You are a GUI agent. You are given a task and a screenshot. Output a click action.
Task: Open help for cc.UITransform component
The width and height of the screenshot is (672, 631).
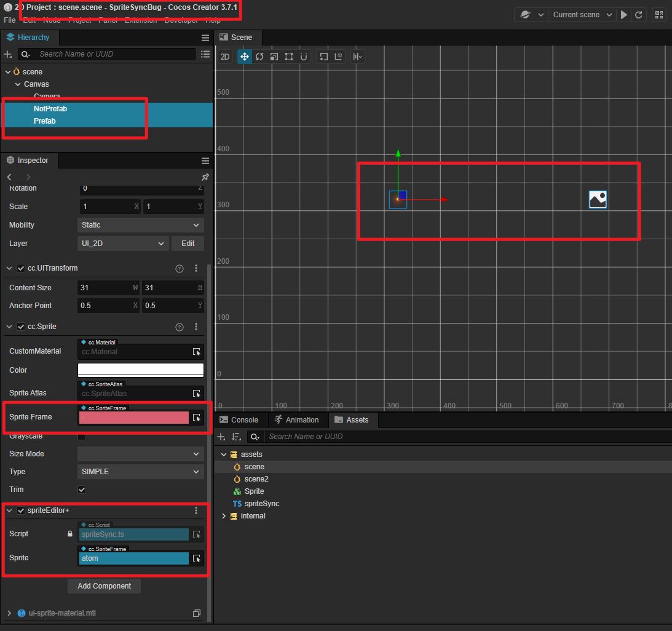click(x=180, y=268)
